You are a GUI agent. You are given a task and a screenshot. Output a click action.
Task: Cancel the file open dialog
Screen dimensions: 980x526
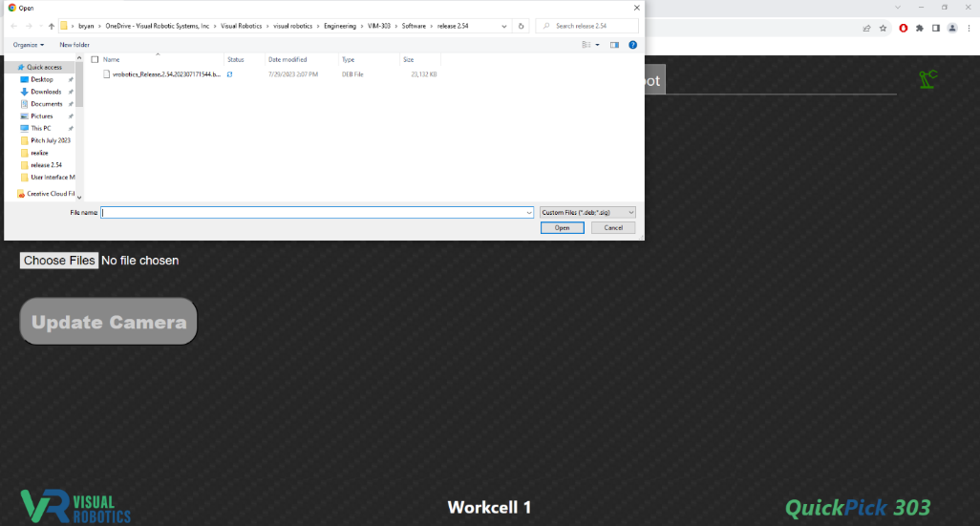(x=613, y=228)
